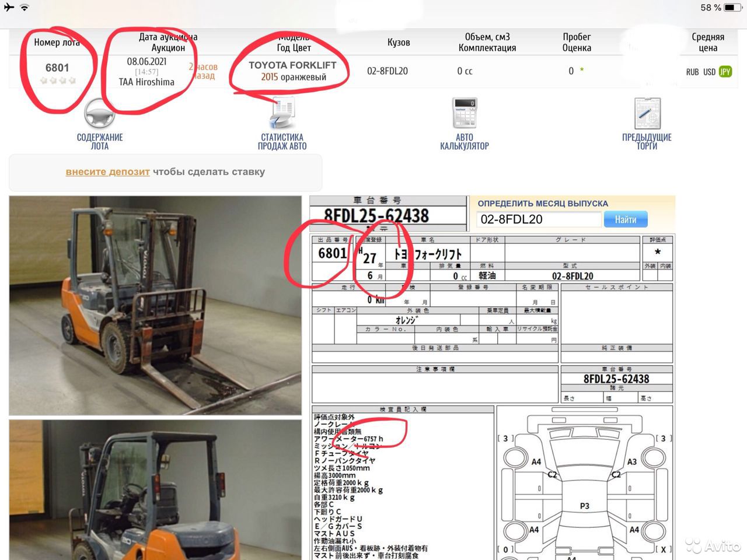
Task: Click the Найти button
Action: point(626,219)
